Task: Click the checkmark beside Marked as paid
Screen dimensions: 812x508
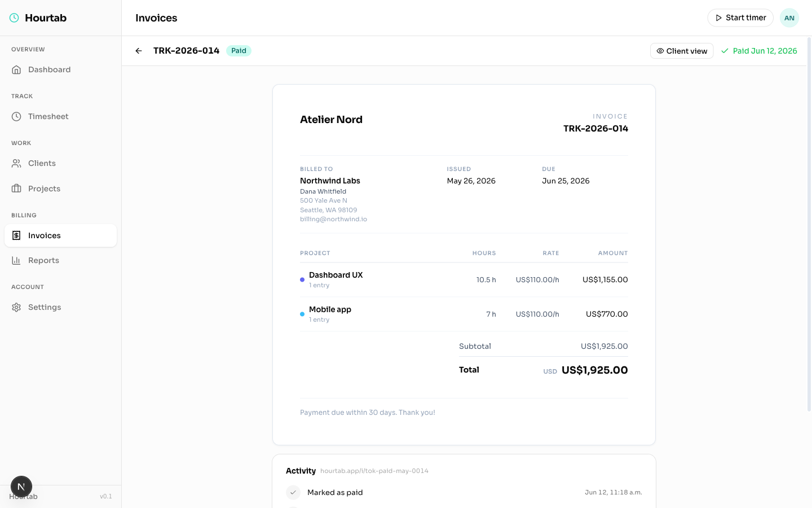Action: pos(293,492)
